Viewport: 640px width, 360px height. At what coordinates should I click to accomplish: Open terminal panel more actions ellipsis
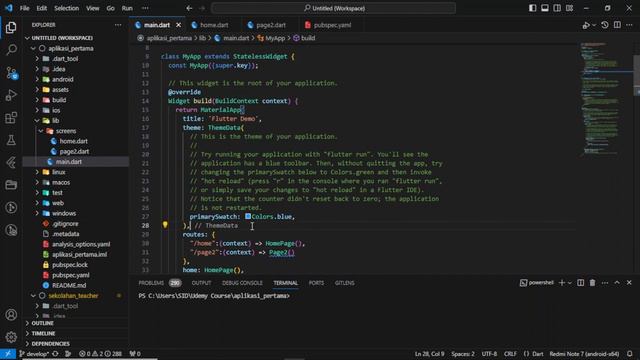coord(604,282)
